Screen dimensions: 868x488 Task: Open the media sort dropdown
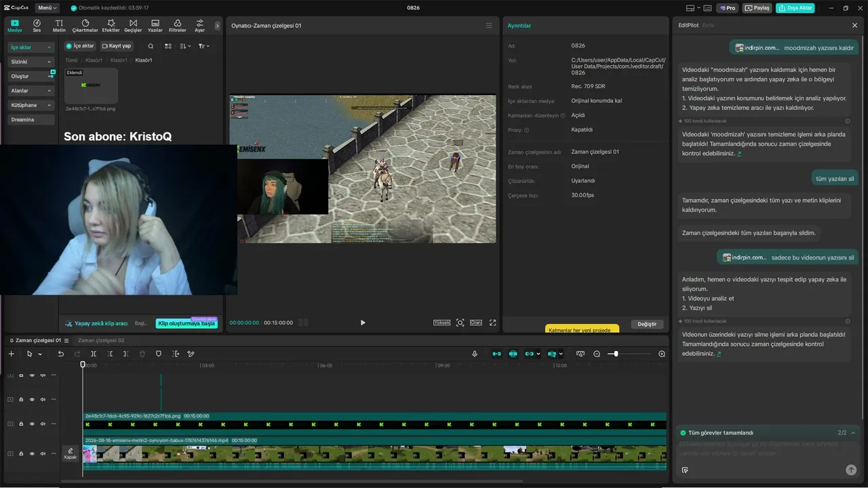coord(186,46)
